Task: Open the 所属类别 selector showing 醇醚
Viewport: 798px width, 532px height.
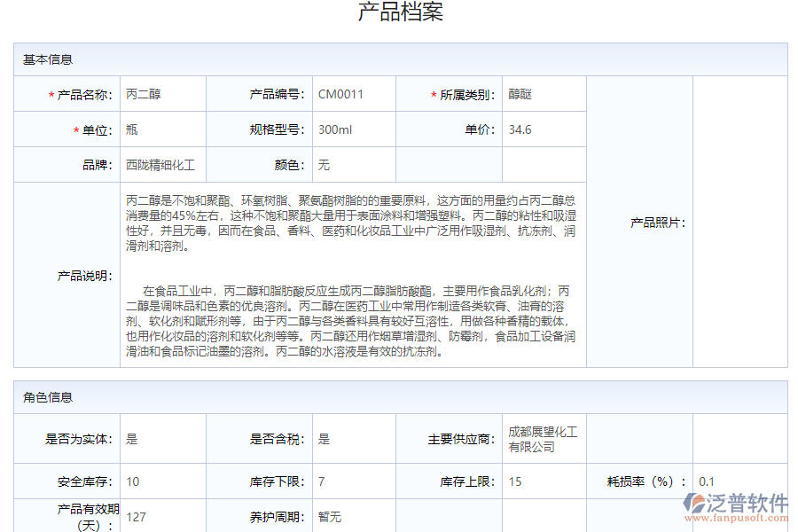Action: (x=541, y=93)
